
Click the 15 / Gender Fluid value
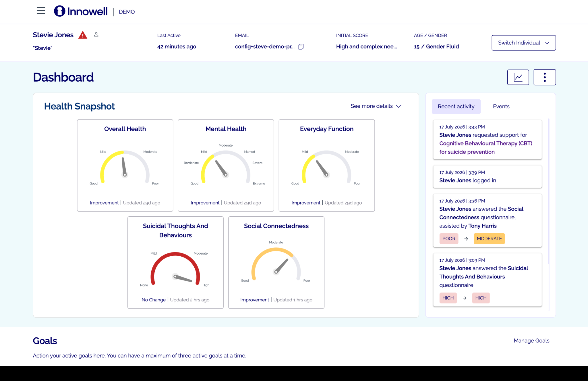point(436,47)
